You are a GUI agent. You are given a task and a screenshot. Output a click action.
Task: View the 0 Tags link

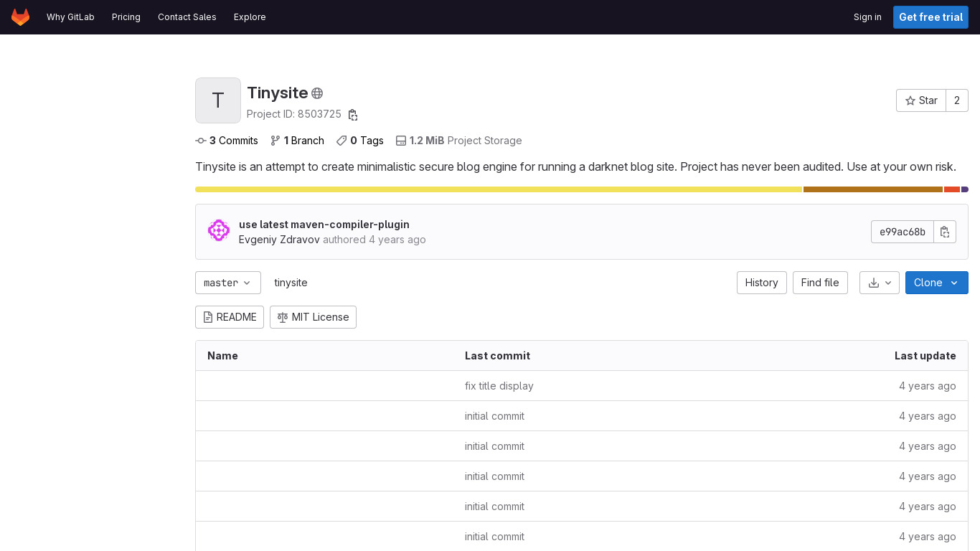point(360,141)
